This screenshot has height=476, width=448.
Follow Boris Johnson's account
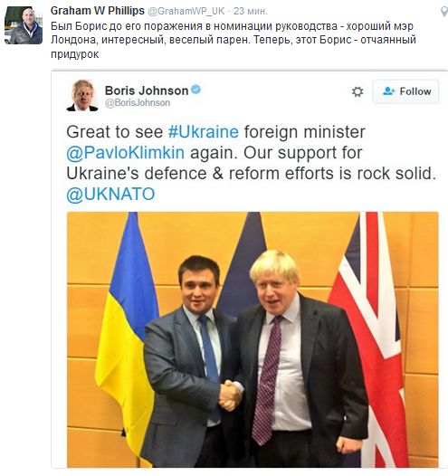click(405, 91)
